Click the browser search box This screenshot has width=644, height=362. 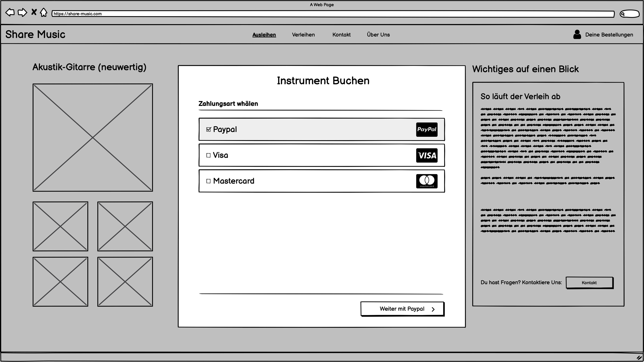point(630,14)
